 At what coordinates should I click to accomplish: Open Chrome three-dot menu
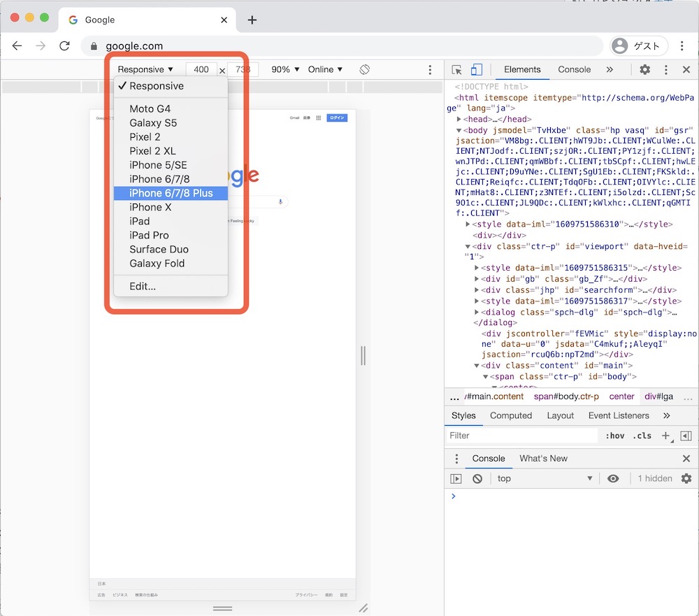point(682,46)
